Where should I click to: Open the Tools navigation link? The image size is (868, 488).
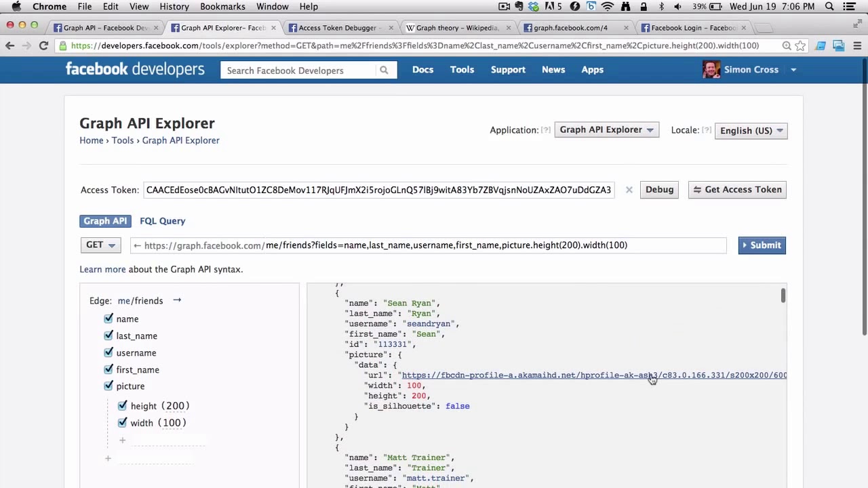462,70
